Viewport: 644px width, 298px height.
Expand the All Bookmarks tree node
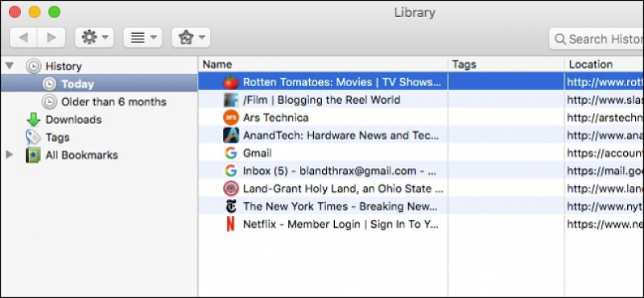(9, 155)
